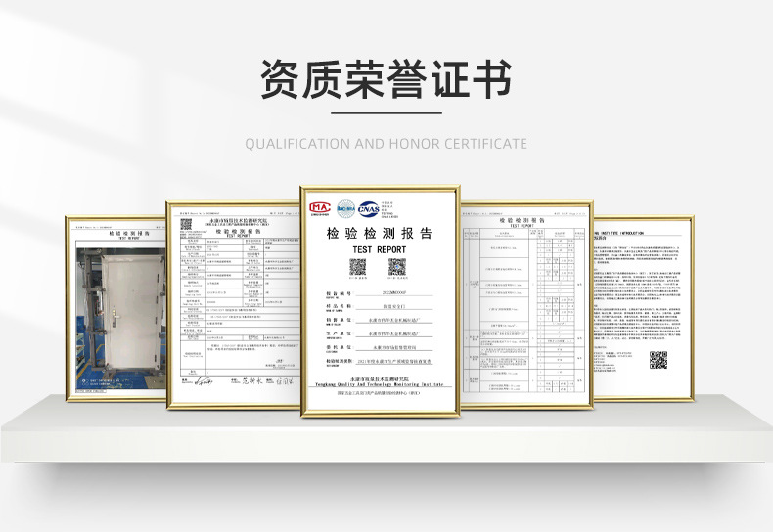Click the 检验检测报告 title on center certificate
Screen dimensions: 773x532
379,233
